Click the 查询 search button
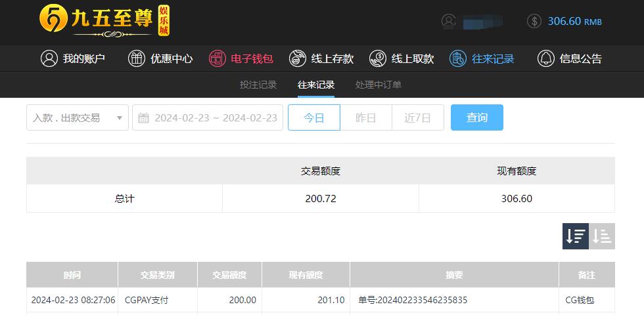Image resolution: width=644 pixels, height=315 pixels. (477, 117)
